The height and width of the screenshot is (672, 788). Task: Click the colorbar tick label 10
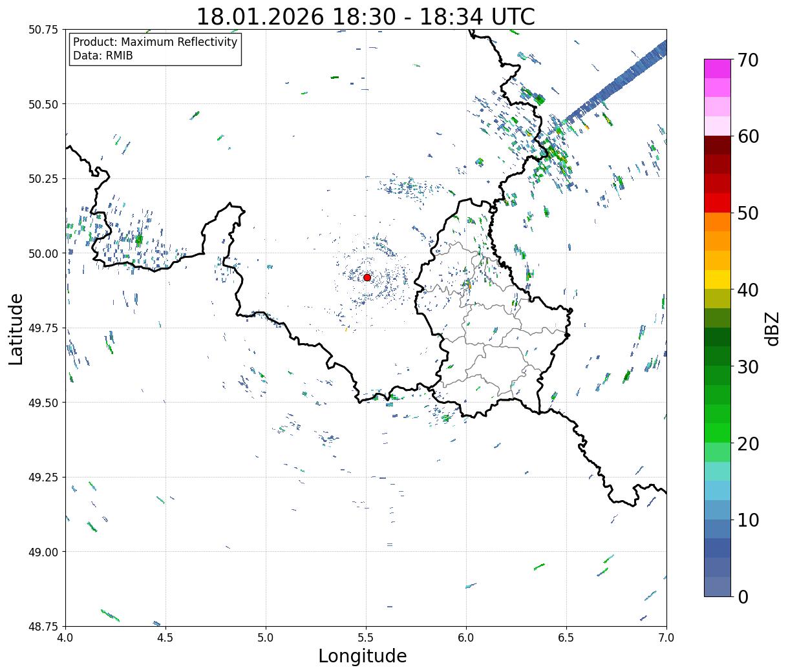[x=748, y=520]
